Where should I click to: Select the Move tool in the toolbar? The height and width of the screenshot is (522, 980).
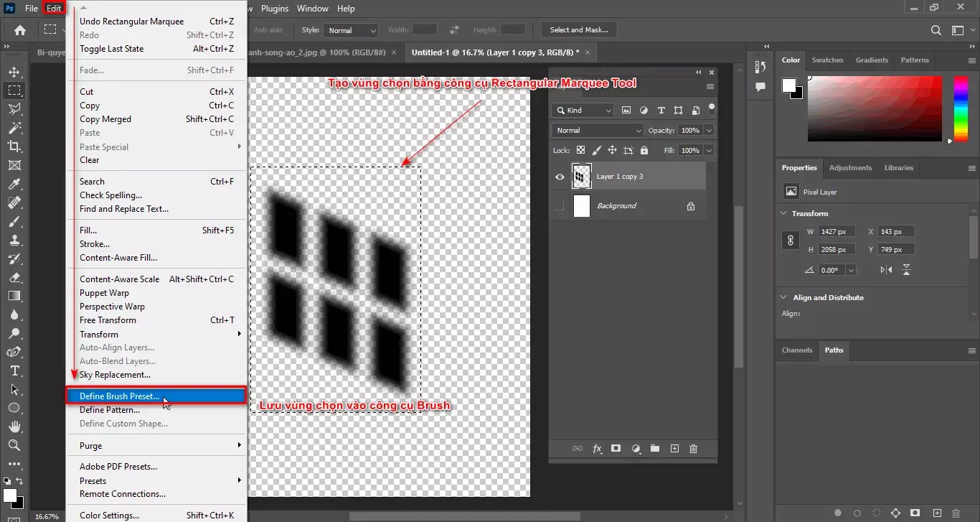[x=14, y=71]
